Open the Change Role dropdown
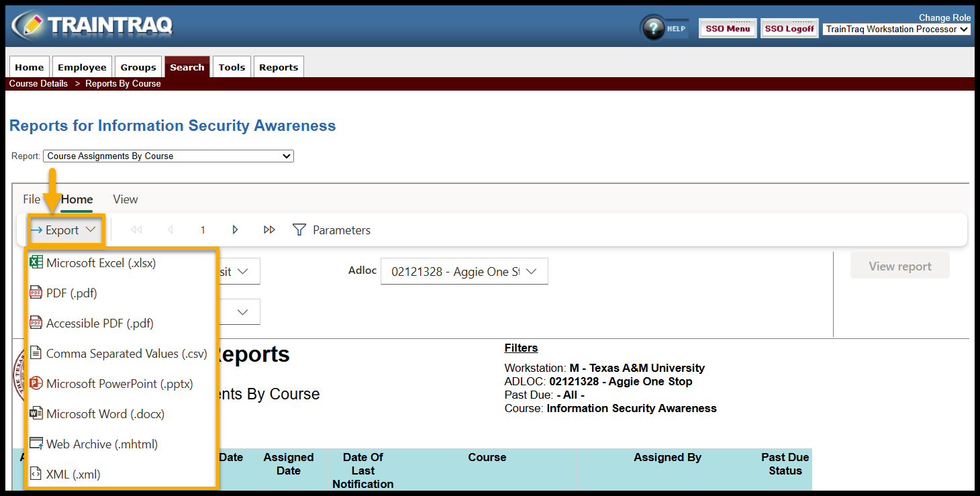 click(897, 30)
